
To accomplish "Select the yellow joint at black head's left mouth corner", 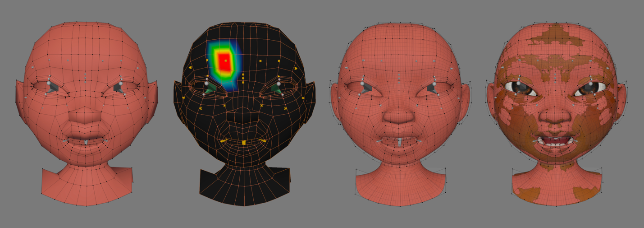I will coord(223,141).
